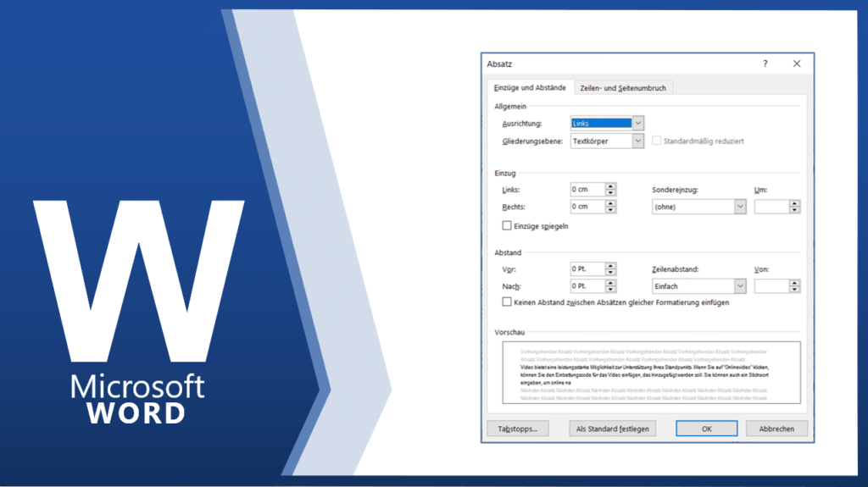This screenshot has height=487, width=868.
Task: Expand the Zeilenabstand dropdown
Action: pos(739,286)
